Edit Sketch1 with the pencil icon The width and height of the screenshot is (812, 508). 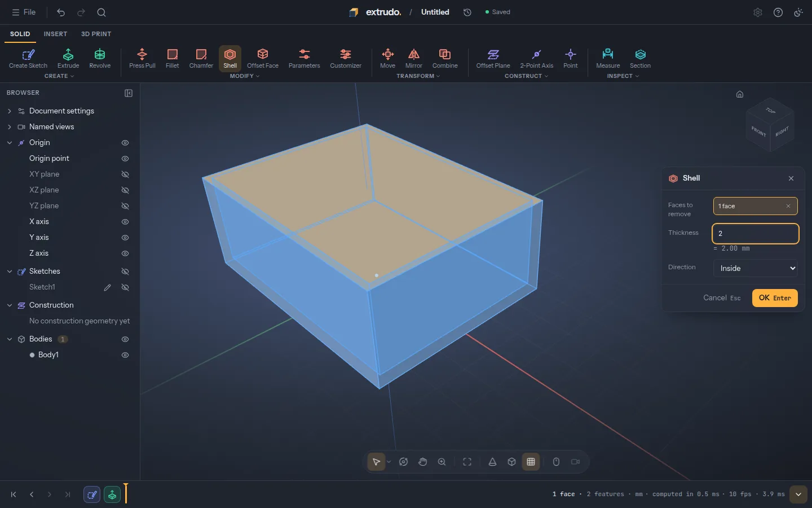pos(107,287)
